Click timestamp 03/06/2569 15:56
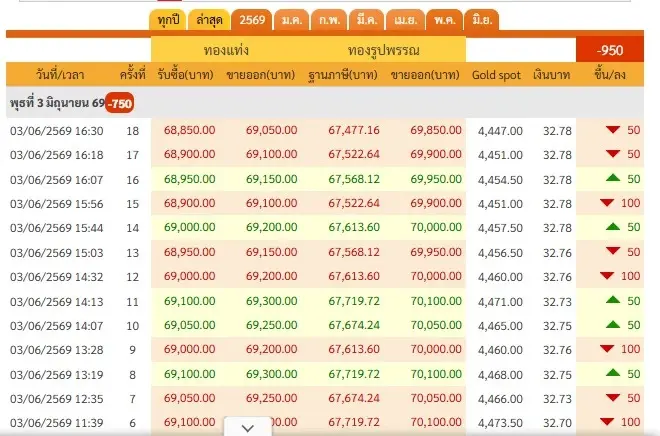Image resolution: width=660 pixels, height=436 pixels. coord(57,204)
